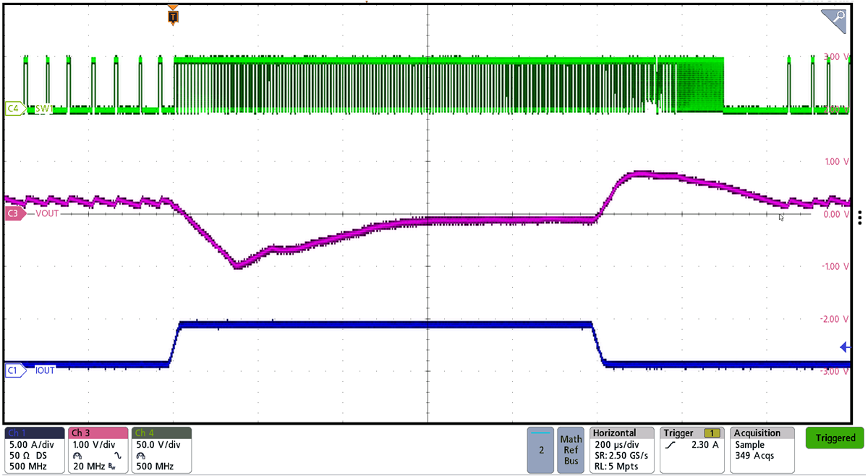Screen dimensions: 868x476
Task: Toggle the C3 VOUT channel visibility
Action: pos(12,214)
